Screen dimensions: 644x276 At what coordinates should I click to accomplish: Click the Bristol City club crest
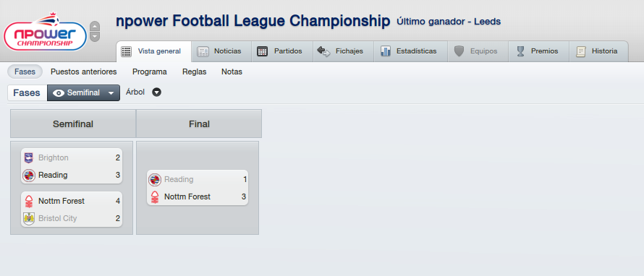click(x=28, y=219)
